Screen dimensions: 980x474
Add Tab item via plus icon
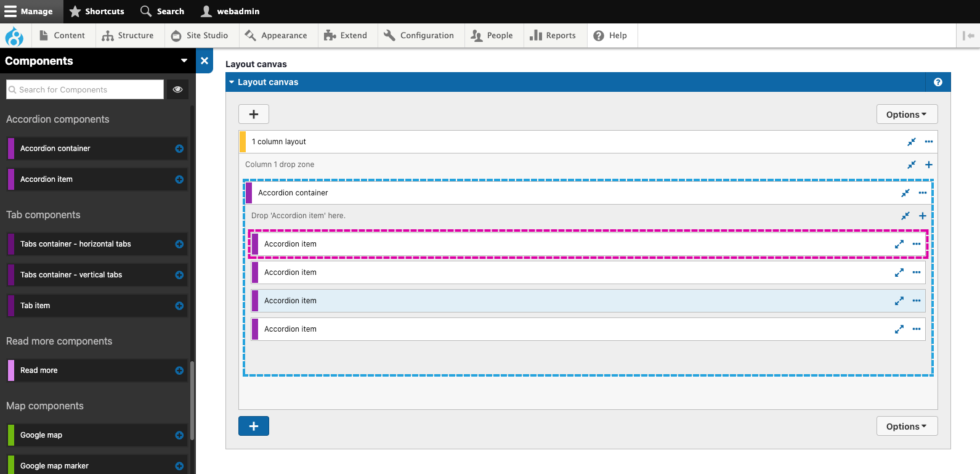pyautogui.click(x=179, y=306)
